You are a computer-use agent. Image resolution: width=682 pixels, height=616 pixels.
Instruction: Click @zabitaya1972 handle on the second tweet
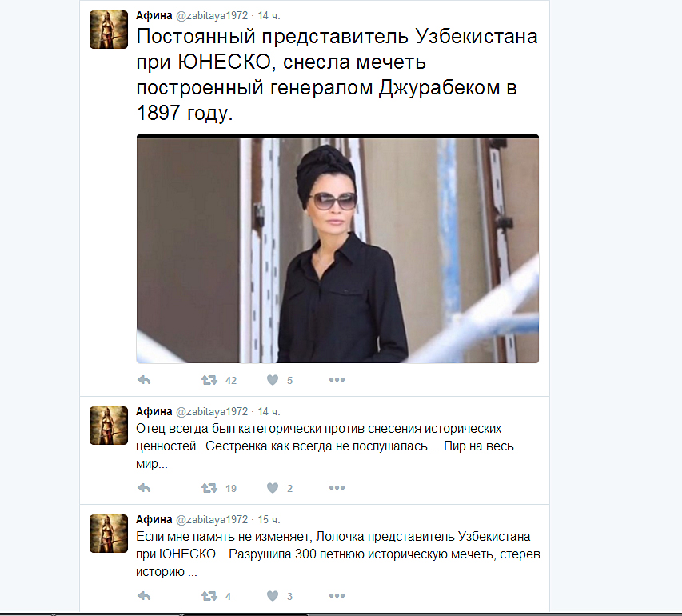coord(212,411)
